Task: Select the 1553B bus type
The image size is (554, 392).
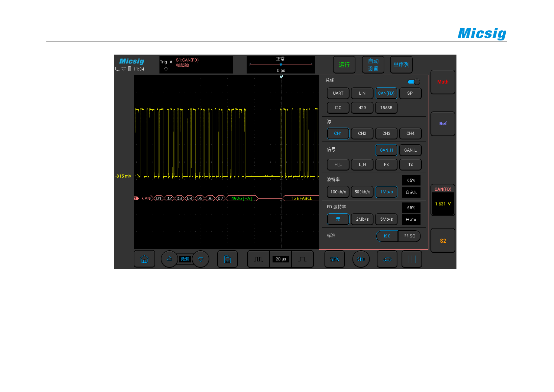Action: [386, 108]
